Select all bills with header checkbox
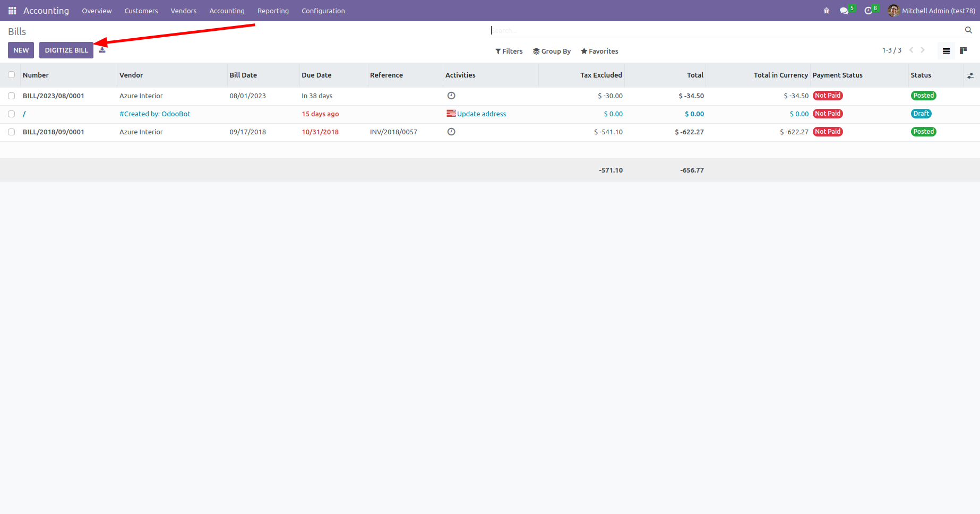Viewport: 980px width, 514px height. [11, 75]
